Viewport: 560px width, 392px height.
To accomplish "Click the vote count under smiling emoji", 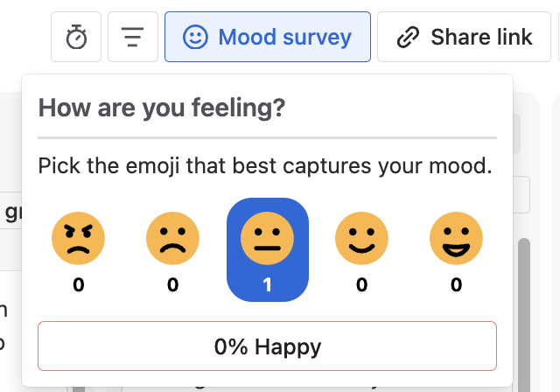I will click(361, 285).
